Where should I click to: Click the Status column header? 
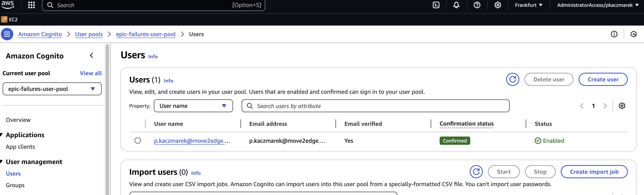(543, 124)
